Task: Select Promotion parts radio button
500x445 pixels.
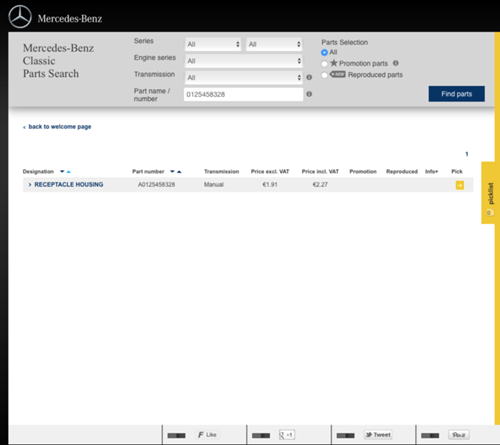Action: pyautogui.click(x=324, y=64)
